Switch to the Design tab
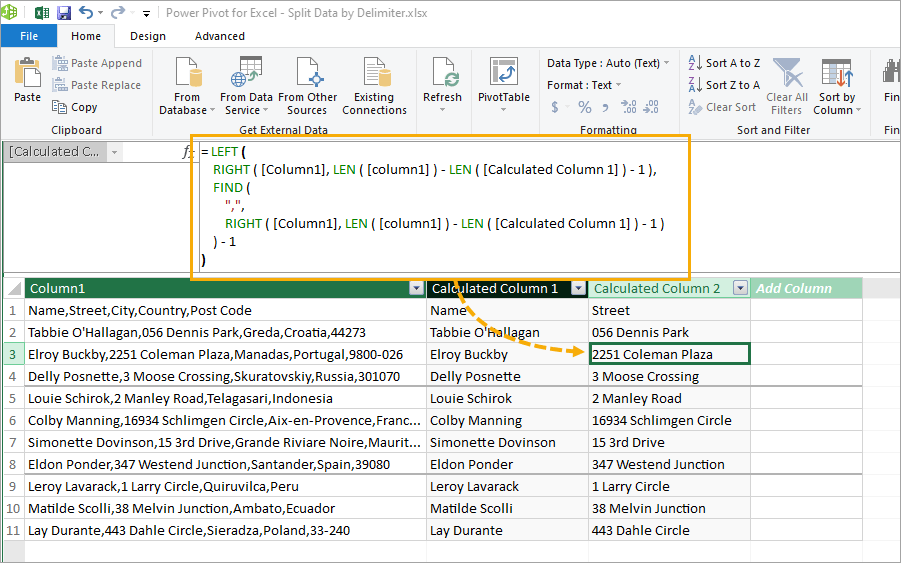 click(x=148, y=36)
